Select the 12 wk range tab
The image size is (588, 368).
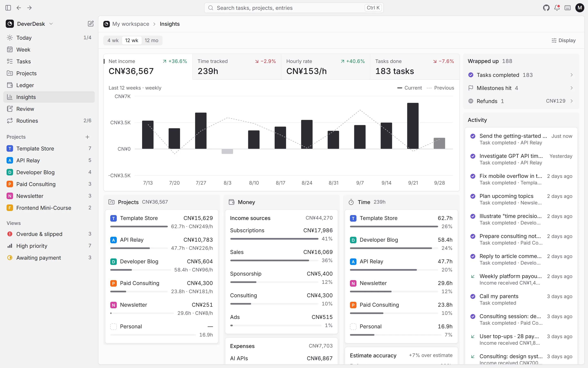coord(131,40)
